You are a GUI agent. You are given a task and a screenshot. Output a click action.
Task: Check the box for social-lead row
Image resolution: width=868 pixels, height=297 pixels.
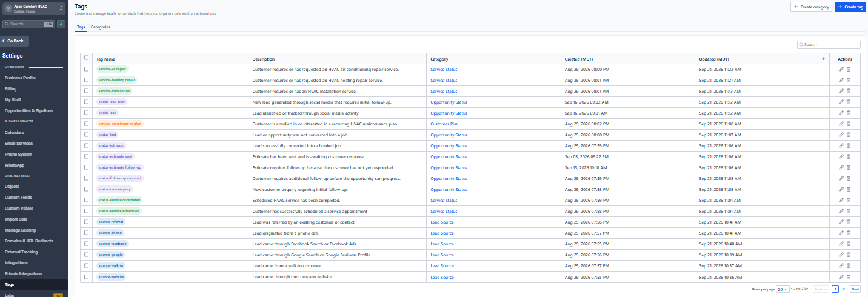[x=87, y=113]
